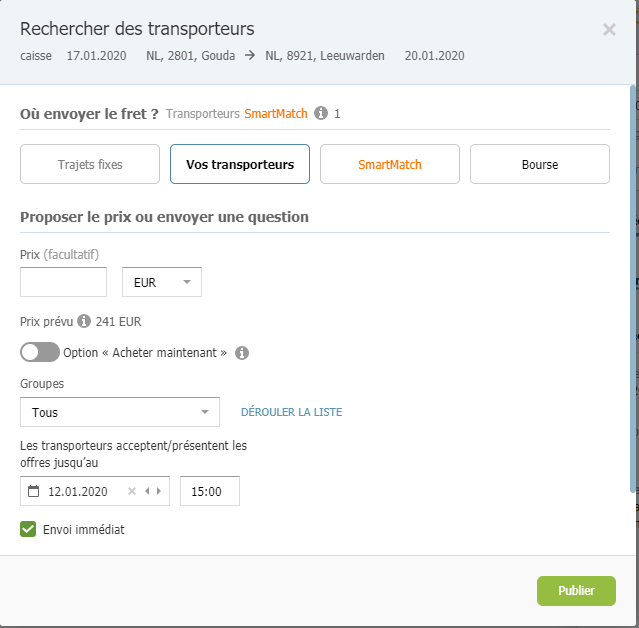Click the calendar icon in date field
Image resolution: width=639 pixels, height=628 pixels.
[33, 491]
